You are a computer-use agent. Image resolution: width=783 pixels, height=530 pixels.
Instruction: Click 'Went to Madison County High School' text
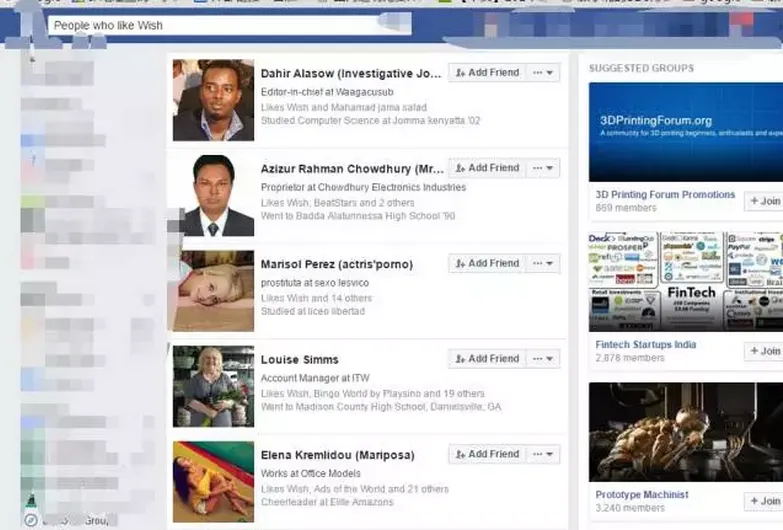pos(381,407)
